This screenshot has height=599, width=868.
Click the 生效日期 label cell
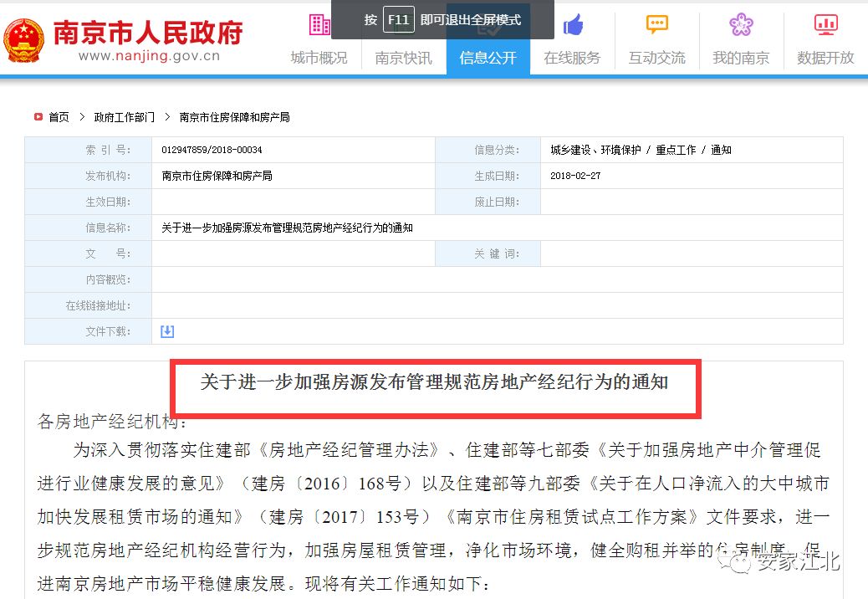[89, 202]
